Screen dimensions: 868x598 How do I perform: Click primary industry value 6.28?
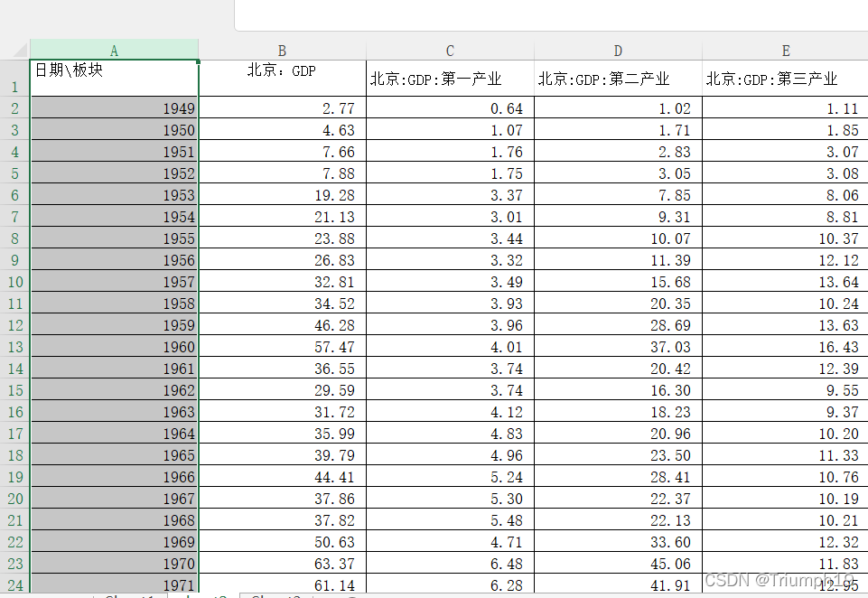450,584
